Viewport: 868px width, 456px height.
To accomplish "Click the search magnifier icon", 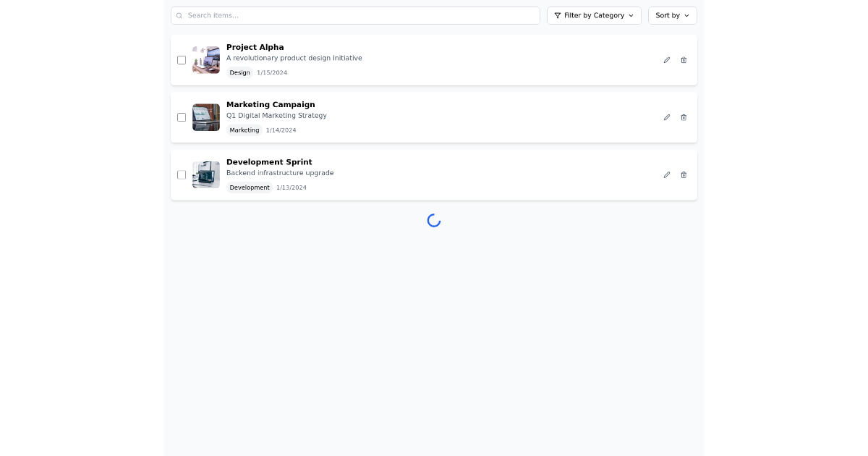I will (179, 15).
